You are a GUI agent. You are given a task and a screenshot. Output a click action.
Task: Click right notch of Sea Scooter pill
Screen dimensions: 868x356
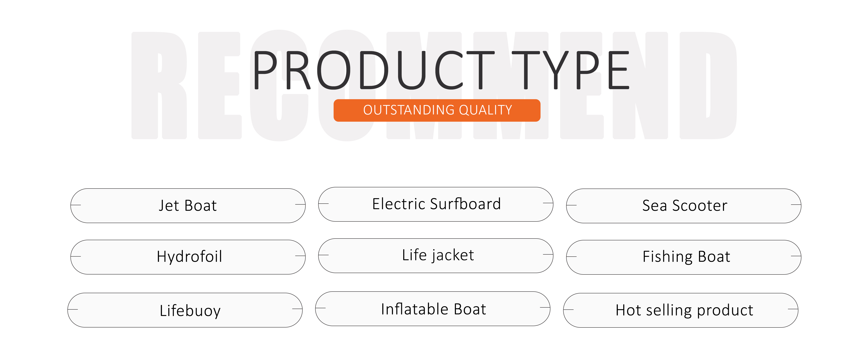[x=796, y=205]
